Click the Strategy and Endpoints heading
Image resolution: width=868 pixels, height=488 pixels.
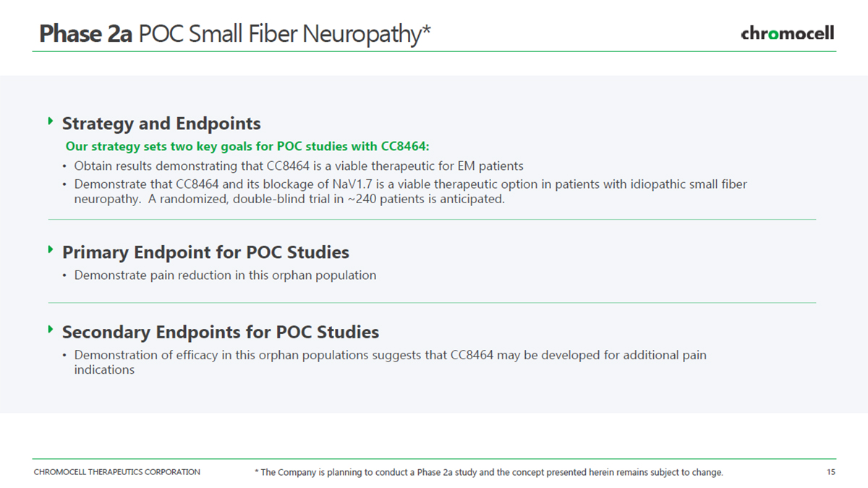161,124
